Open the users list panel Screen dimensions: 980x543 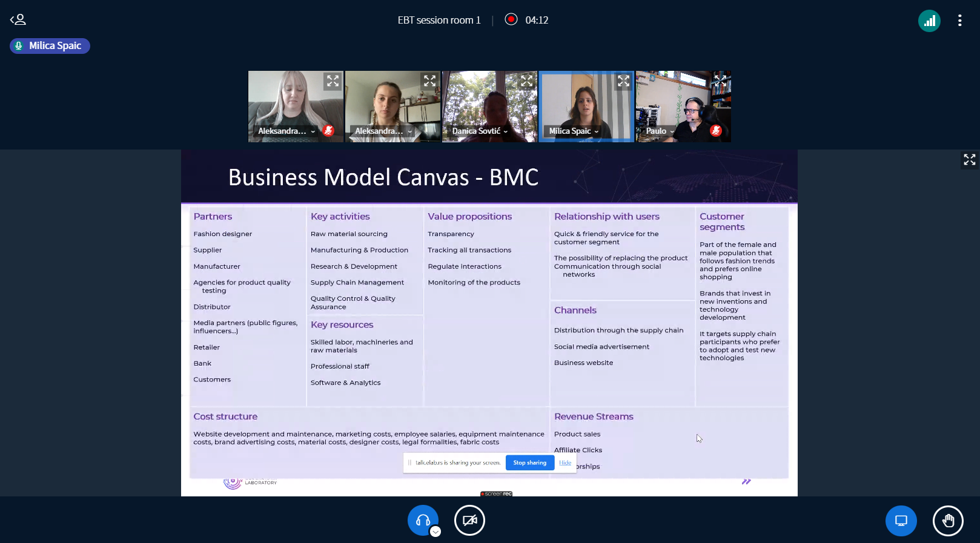18,20
